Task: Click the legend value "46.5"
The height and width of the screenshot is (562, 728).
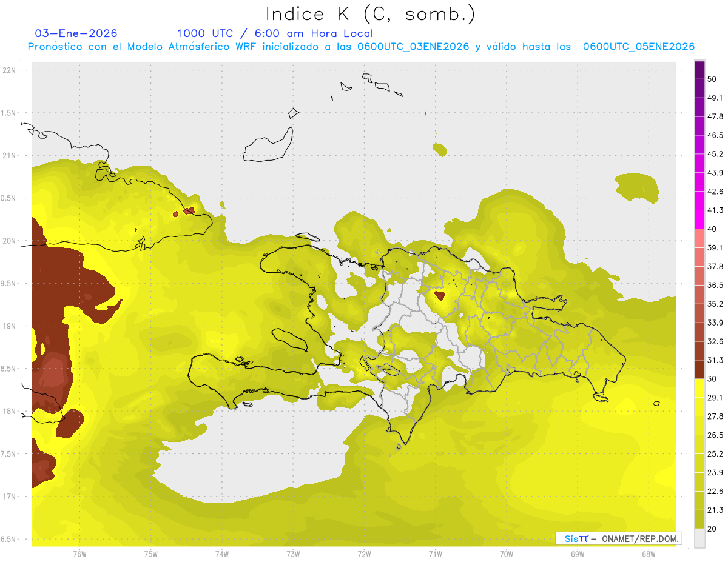Action: pyautogui.click(x=715, y=135)
